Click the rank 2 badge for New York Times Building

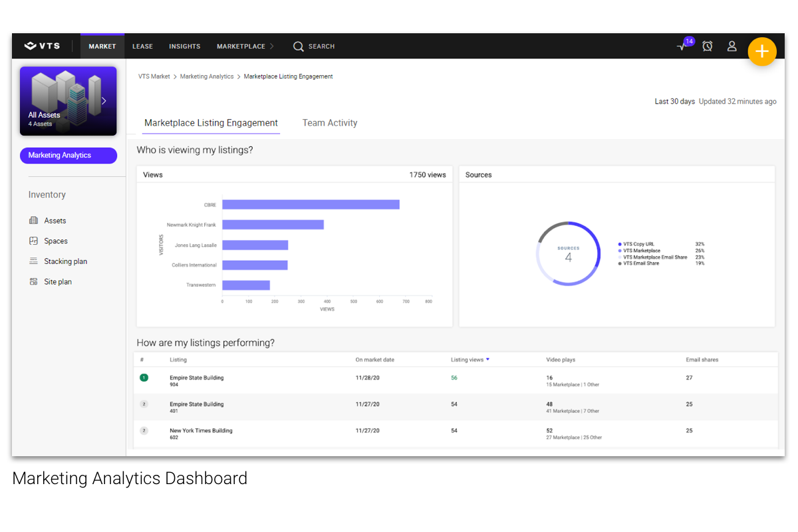[144, 431]
